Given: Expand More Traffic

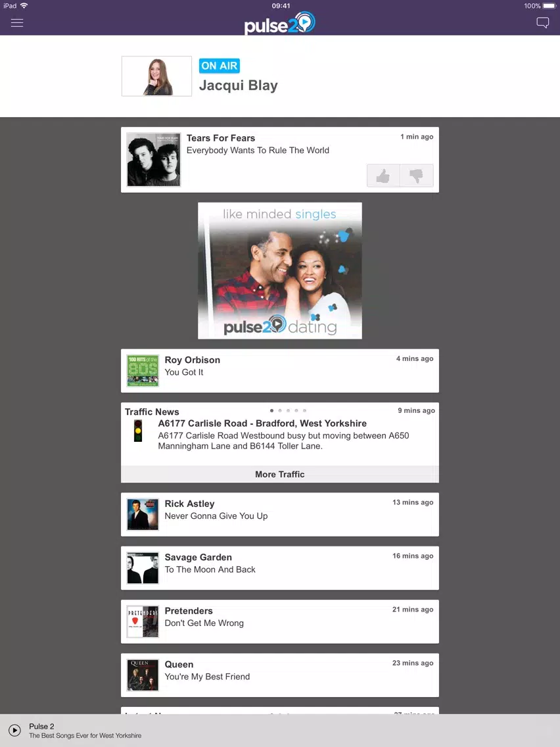Looking at the screenshot, I should [x=280, y=474].
